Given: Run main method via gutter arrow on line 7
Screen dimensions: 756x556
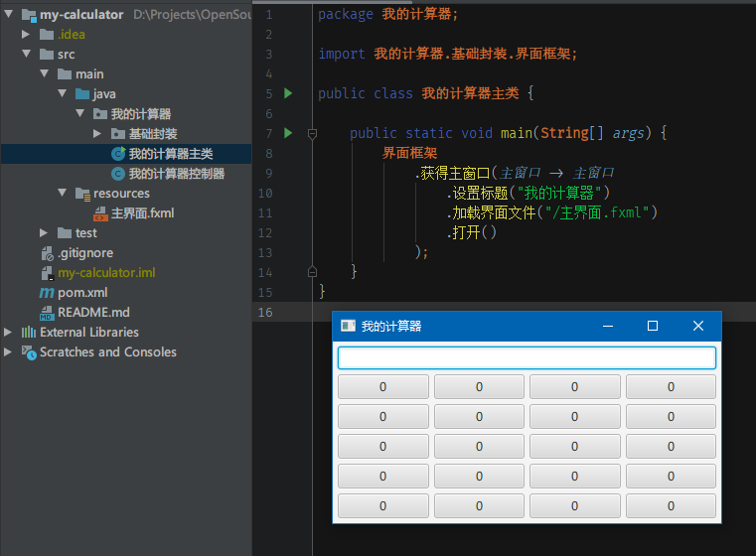Looking at the screenshot, I should tap(288, 132).
